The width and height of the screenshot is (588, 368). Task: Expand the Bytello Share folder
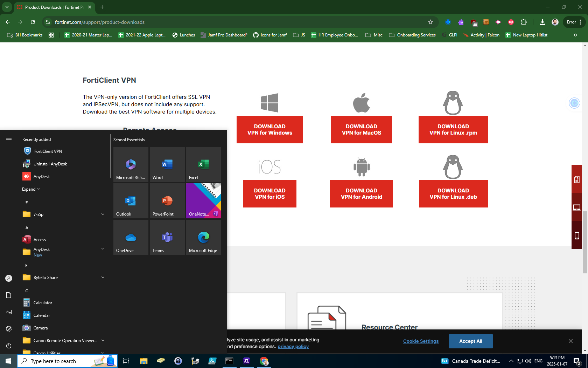(103, 277)
